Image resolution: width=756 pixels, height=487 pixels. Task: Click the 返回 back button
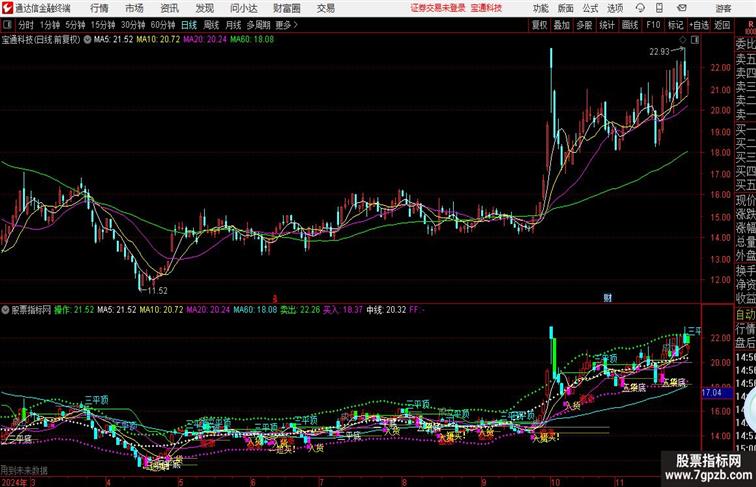(x=722, y=25)
